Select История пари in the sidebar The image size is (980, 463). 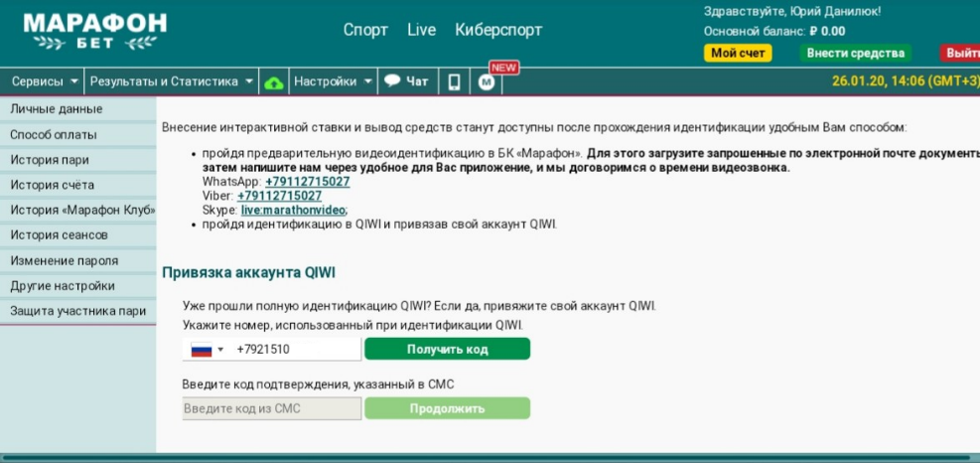[50, 160]
